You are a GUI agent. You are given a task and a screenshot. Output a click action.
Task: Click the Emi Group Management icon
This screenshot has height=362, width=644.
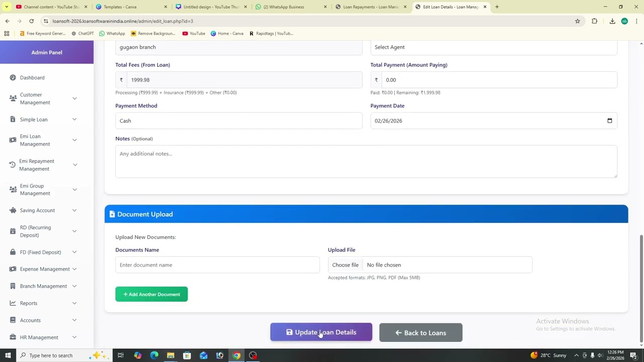pos(13,190)
